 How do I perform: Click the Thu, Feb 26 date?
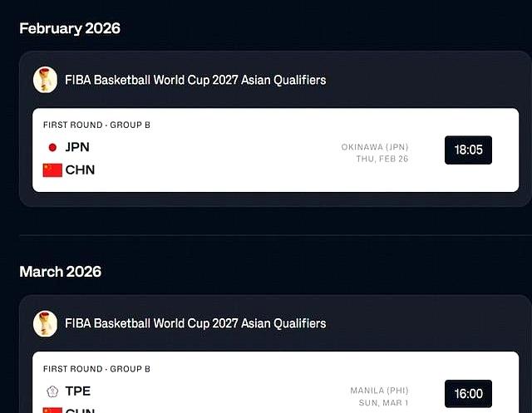[x=382, y=159]
